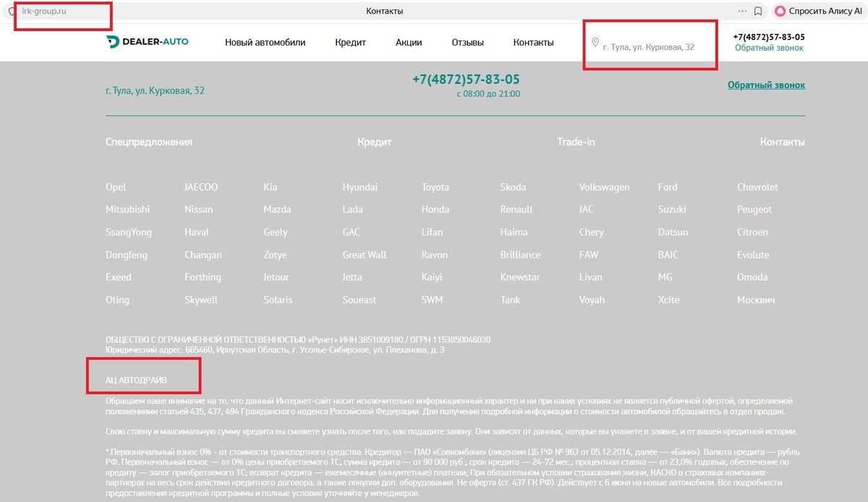Select JAC brand link

point(586,209)
